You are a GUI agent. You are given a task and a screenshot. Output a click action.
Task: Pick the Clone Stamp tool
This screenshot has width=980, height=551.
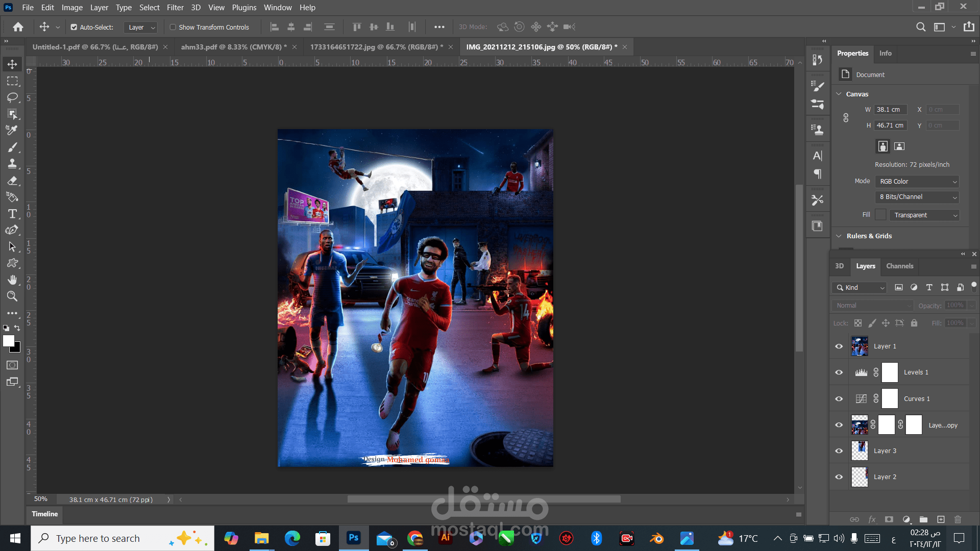pyautogui.click(x=12, y=164)
